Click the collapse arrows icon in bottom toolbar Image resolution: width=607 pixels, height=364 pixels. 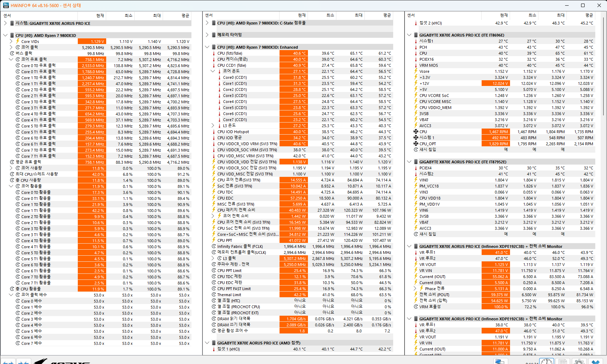coord(23,362)
